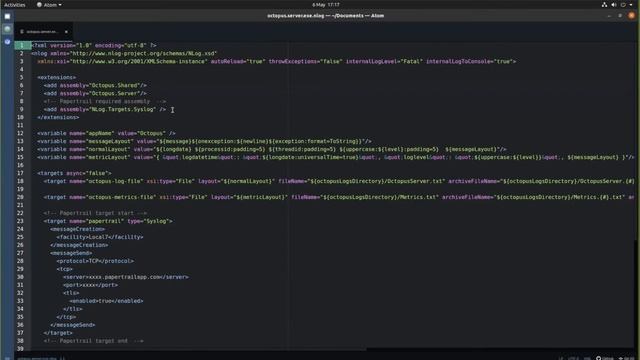Screen dimensions: 640x360
Task: Click the blue round icon in the dock
Action: point(7,42)
